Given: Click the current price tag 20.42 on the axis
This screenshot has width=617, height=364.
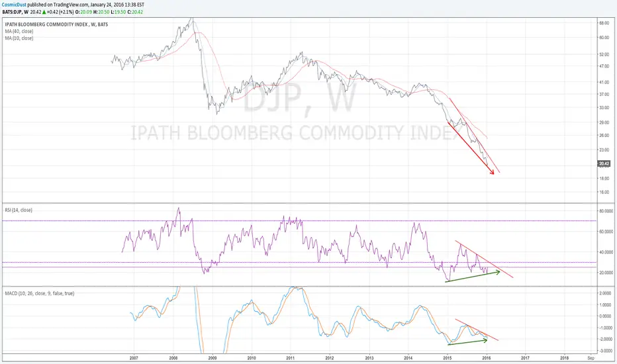Looking at the screenshot, I should tap(604, 163).
